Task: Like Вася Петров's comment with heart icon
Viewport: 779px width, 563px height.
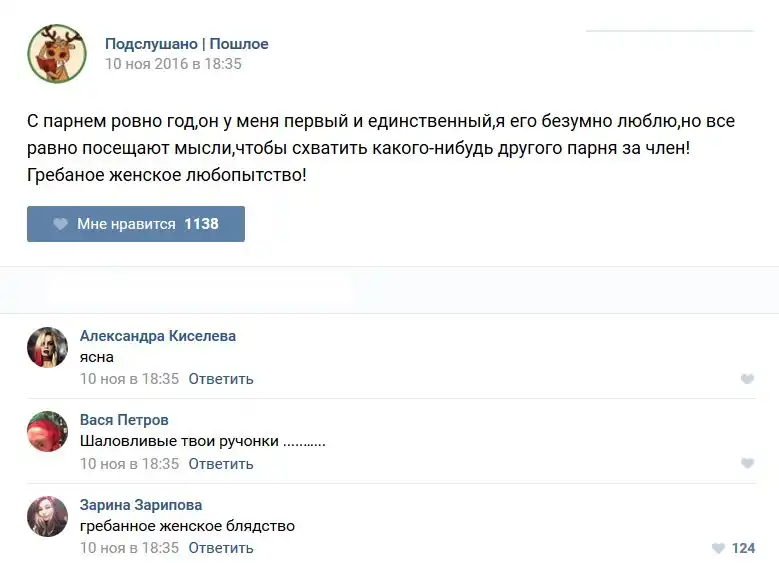Action: (747, 464)
